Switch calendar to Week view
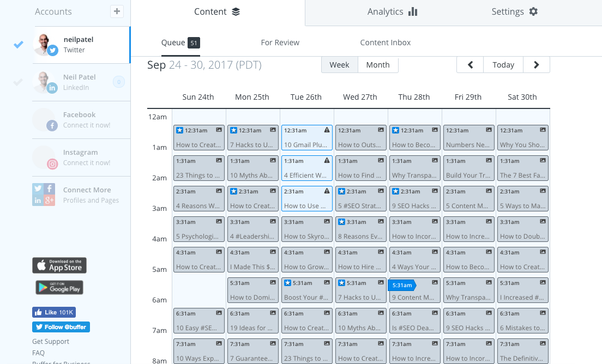 tap(339, 65)
